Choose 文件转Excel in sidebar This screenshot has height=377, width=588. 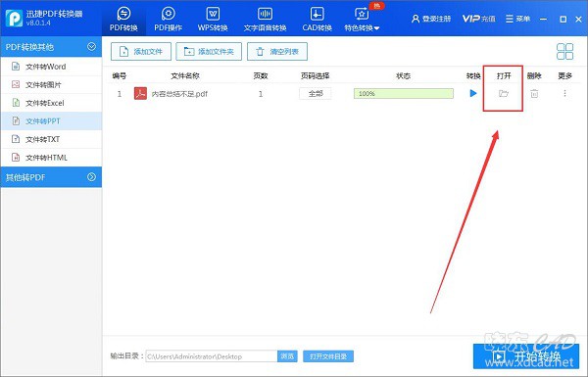click(51, 103)
